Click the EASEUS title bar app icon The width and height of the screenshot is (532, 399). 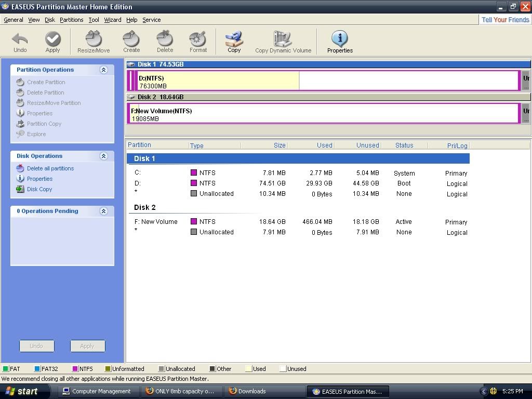click(x=5, y=6)
